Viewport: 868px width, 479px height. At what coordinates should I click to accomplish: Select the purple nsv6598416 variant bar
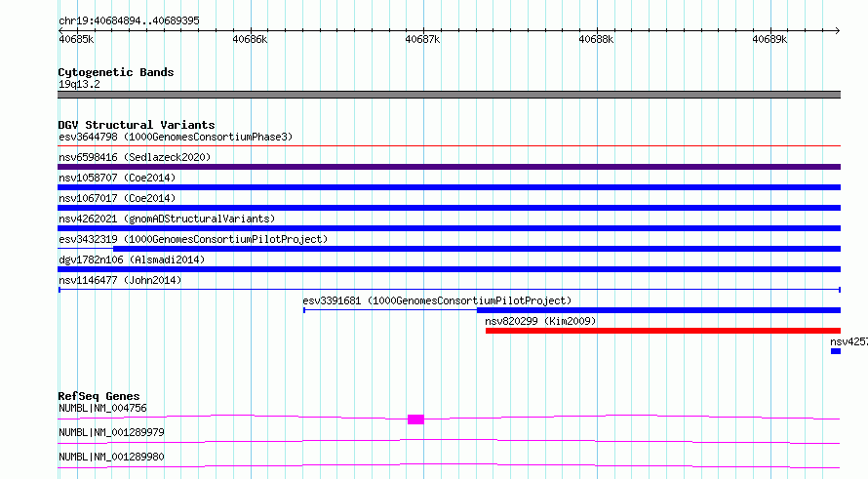[x=449, y=167]
